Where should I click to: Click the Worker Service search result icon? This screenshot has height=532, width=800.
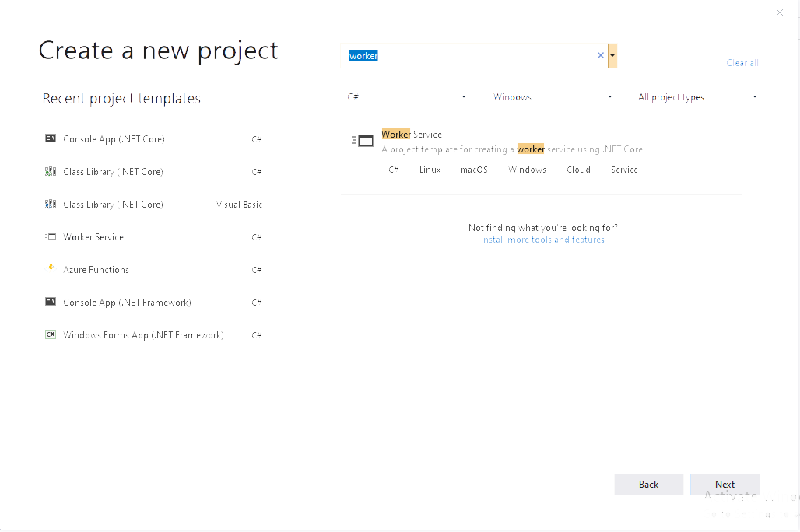(363, 140)
